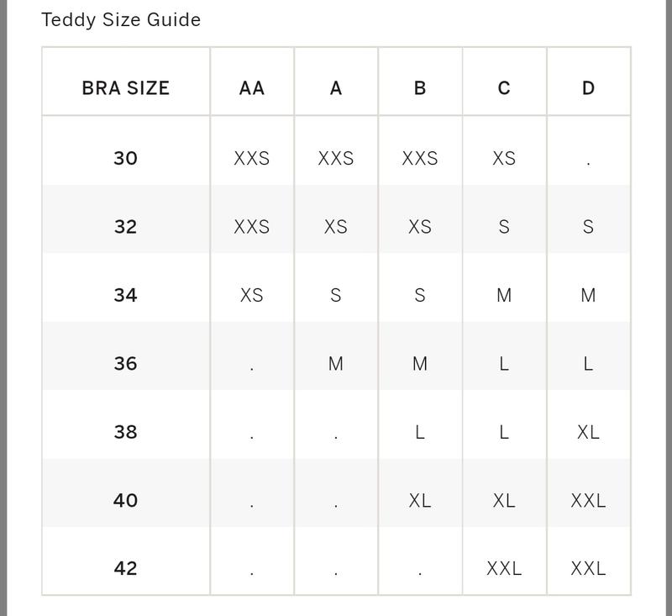The height and width of the screenshot is (616, 672).
Task: Select the B cup column header
Action: coord(420,88)
